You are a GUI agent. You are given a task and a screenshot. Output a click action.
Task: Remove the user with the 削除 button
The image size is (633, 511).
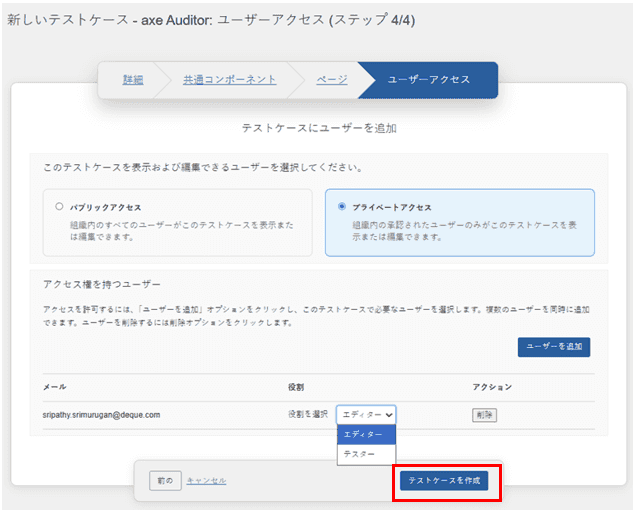(484, 414)
